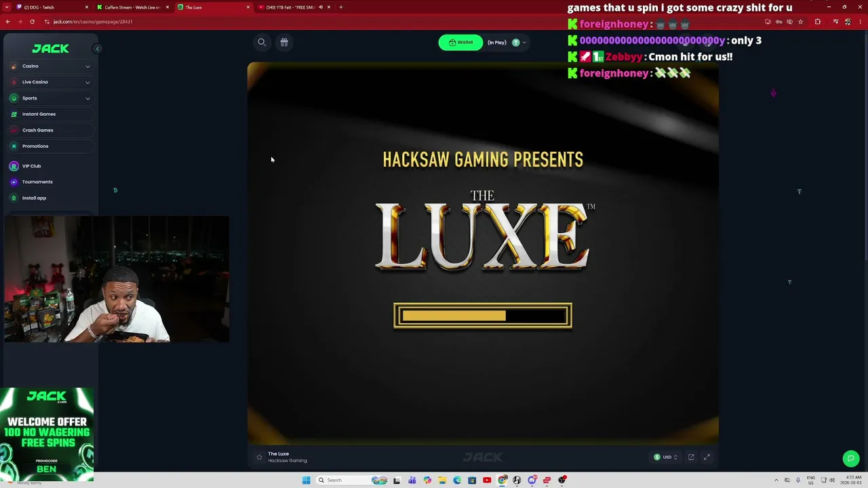Click the jack.com address bar
868x488 pixels.
407,22
